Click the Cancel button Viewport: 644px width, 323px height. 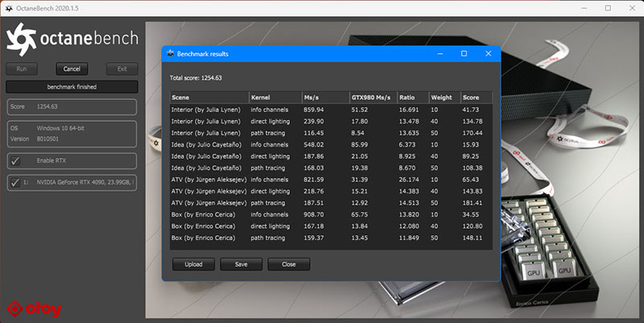pos(72,69)
